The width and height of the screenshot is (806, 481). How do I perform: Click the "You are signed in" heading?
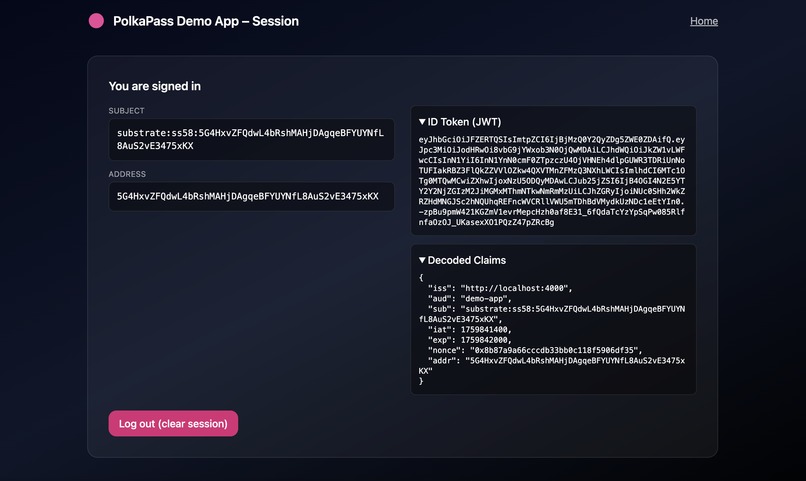pos(155,86)
